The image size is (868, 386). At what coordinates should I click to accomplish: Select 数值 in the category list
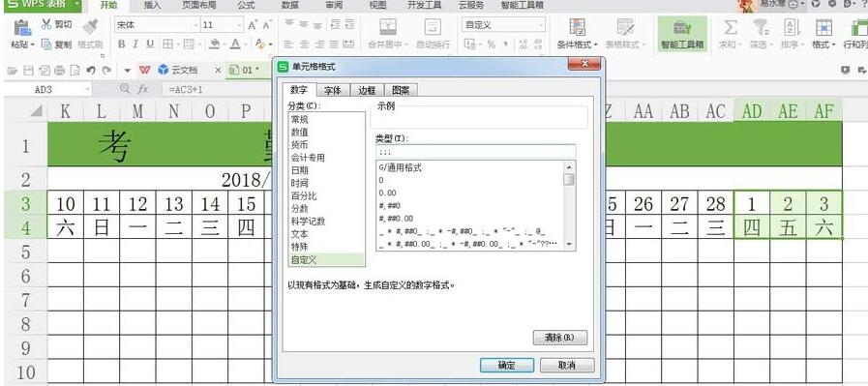(326, 132)
